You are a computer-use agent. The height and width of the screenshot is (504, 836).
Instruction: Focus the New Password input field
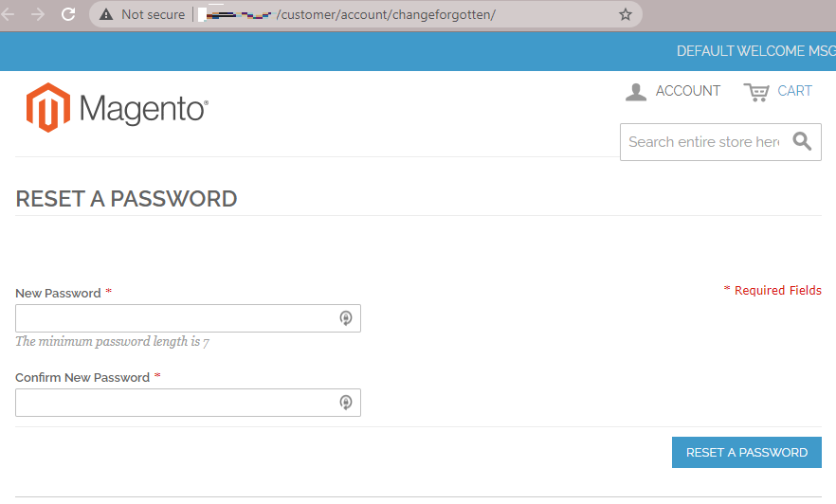coord(189,318)
